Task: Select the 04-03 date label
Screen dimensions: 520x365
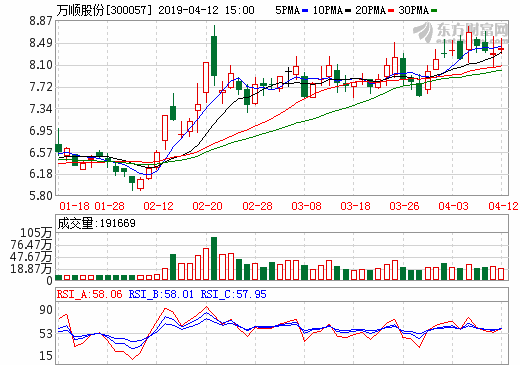Action: [x=453, y=206]
